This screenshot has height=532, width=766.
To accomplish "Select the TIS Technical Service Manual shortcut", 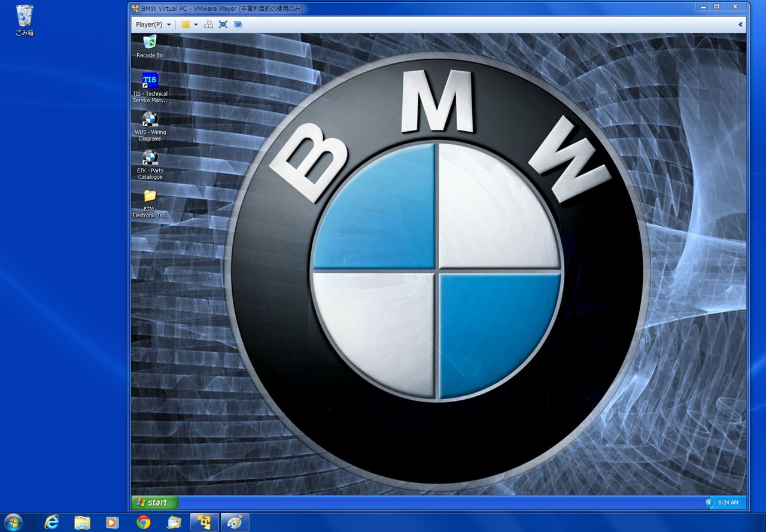I will pos(150,88).
